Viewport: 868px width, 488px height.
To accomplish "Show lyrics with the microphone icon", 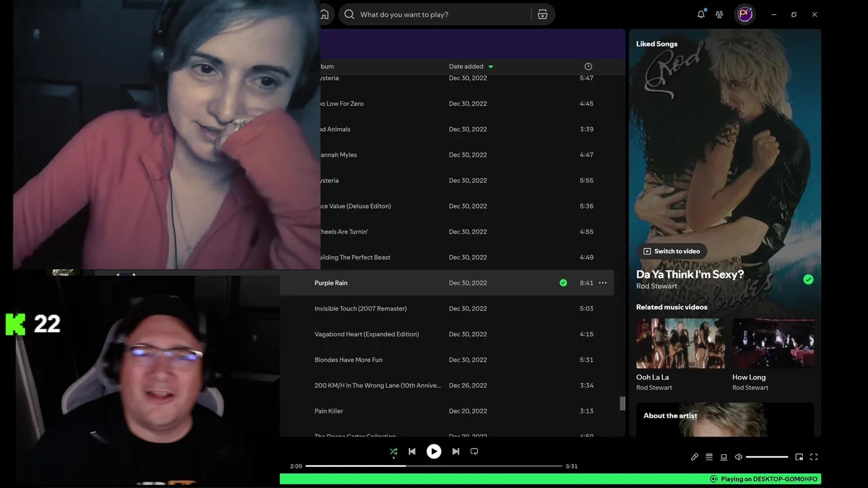I will 694,457.
